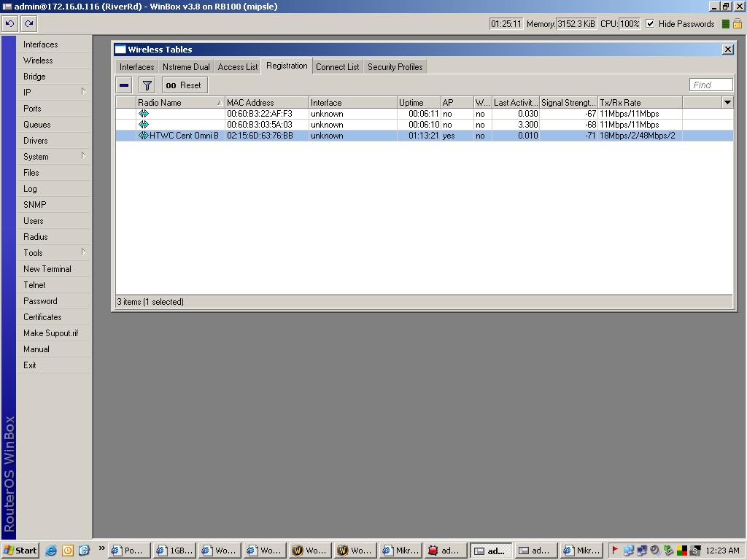Expand the System submenu arrow

[x=83, y=156]
